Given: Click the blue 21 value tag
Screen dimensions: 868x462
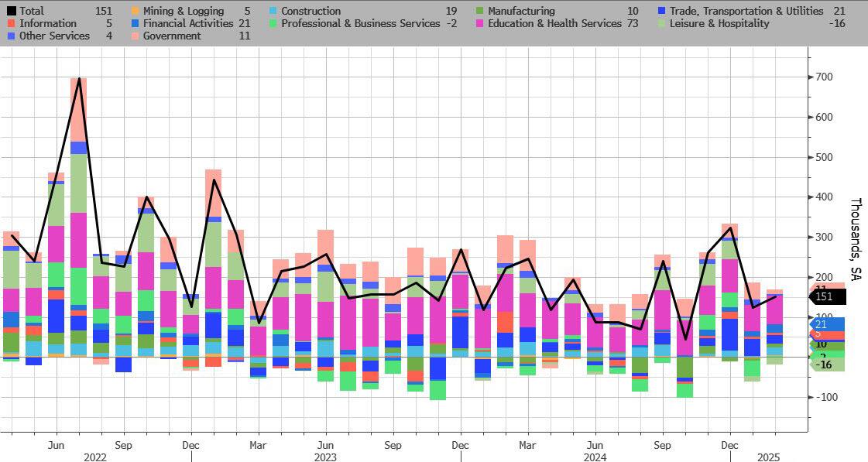Looking at the screenshot, I should pyautogui.click(x=822, y=323).
